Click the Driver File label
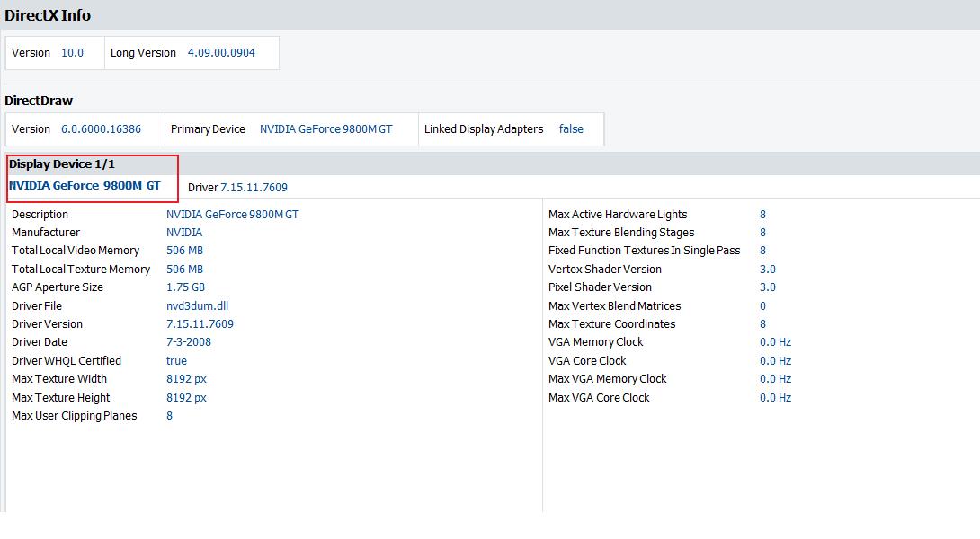980x539 pixels. pos(37,306)
